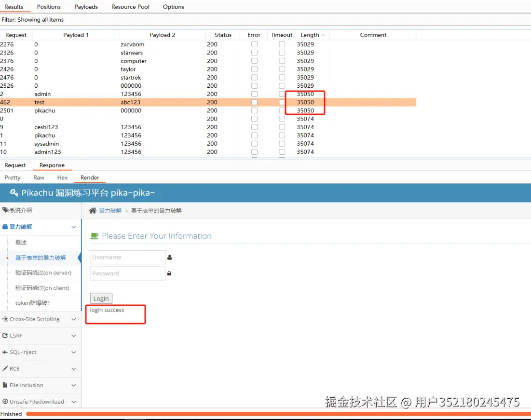Viewport: 531px width, 420px height.
Task: Switch to the Options tab
Action: coord(174,7)
